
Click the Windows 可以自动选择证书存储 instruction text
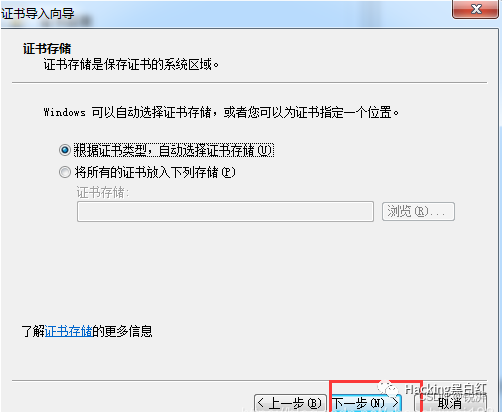(x=221, y=112)
